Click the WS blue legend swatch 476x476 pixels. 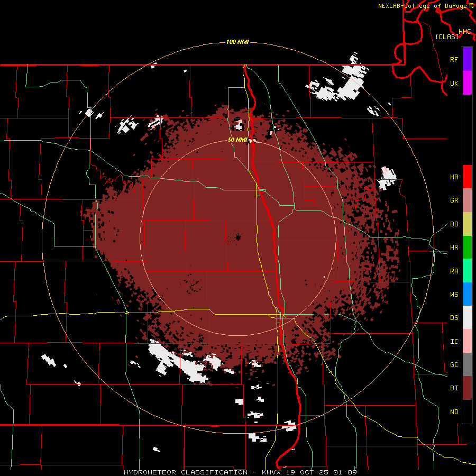click(x=467, y=294)
